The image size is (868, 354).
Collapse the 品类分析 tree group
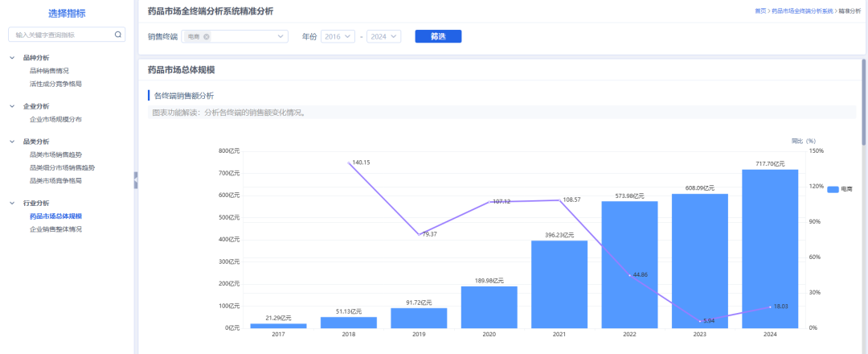12,142
